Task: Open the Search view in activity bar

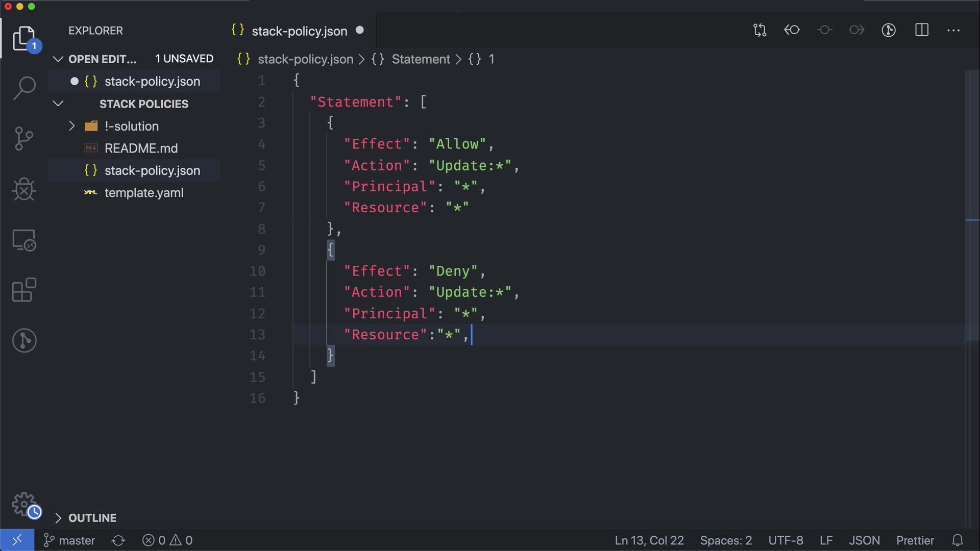Action: 24,88
